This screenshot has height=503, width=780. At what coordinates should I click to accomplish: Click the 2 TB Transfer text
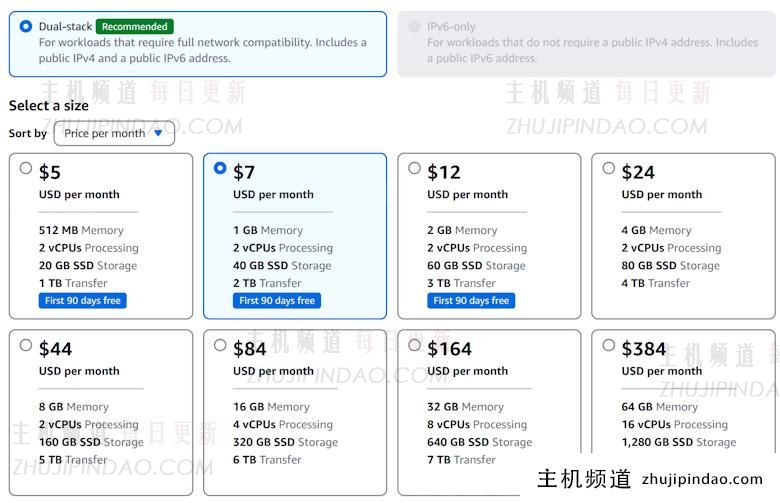click(267, 283)
